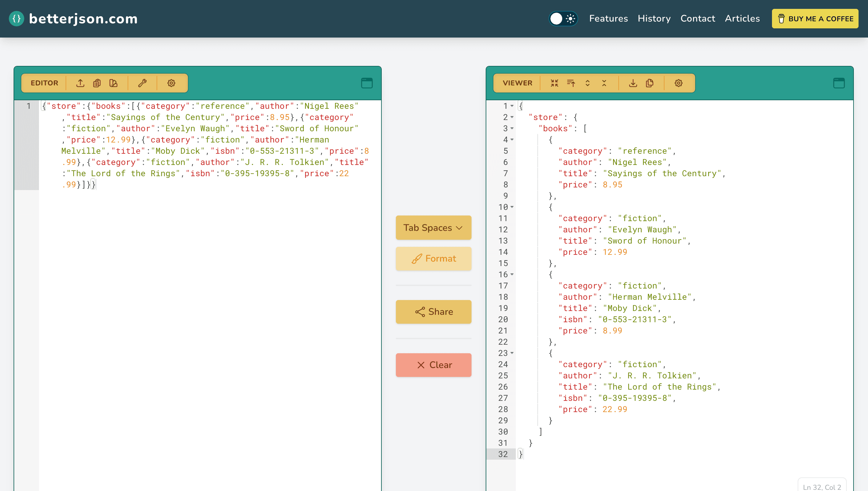Screen dimensions: 868x491
Task: Click the isbn "0-395-19395-8" in viewer
Action: pyautogui.click(x=635, y=398)
